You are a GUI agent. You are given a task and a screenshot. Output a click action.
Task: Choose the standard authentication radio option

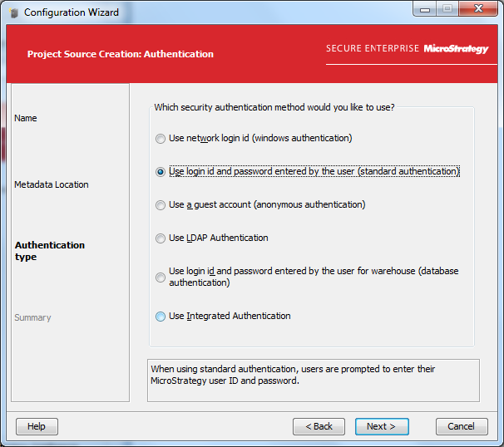[x=161, y=172]
